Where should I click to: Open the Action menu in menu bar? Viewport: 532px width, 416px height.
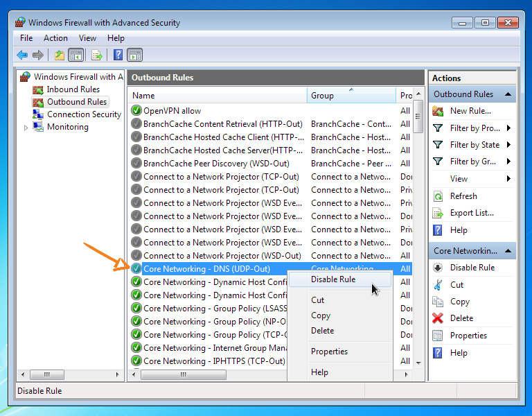(x=55, y=38)
